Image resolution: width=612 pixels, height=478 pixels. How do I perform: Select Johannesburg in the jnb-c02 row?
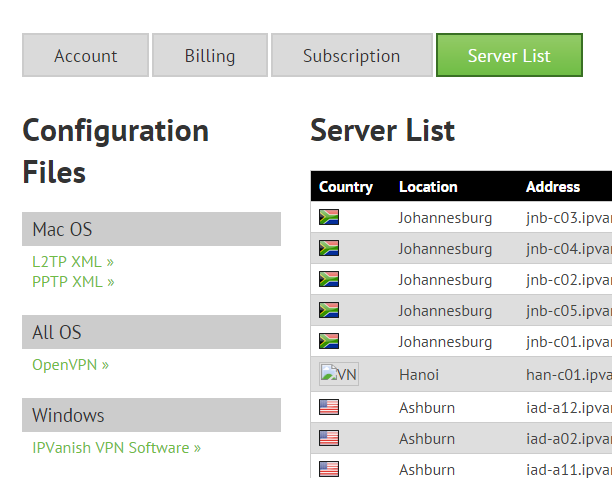click(x=445, y=280)
